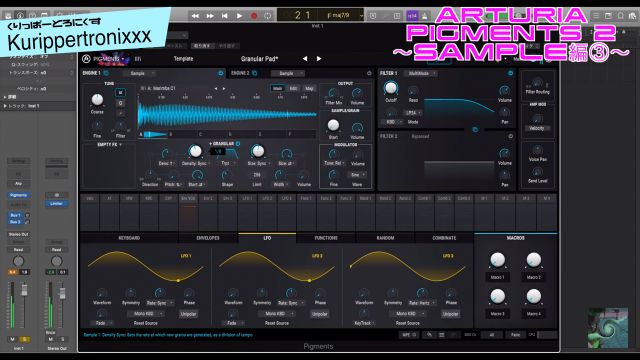Open the Functions modulation tab
Image resolution: width=640 pixels, height=360 pixels.
(326, 238)
